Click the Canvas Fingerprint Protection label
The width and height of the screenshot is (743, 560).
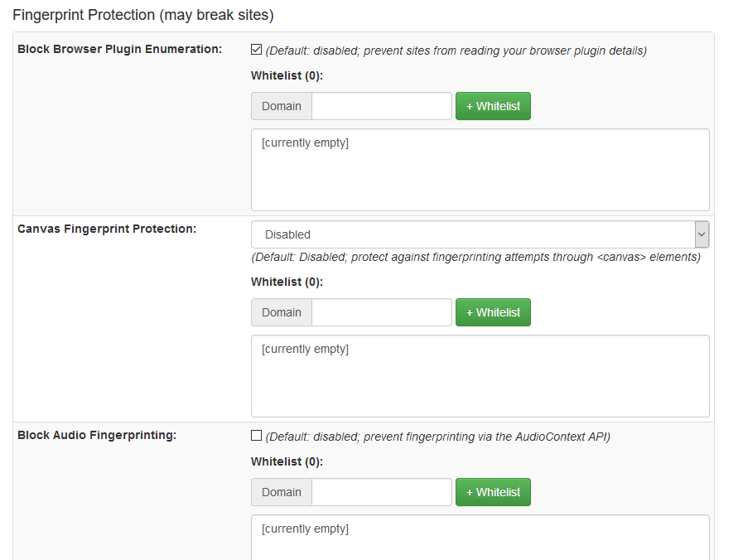point(107,229)
